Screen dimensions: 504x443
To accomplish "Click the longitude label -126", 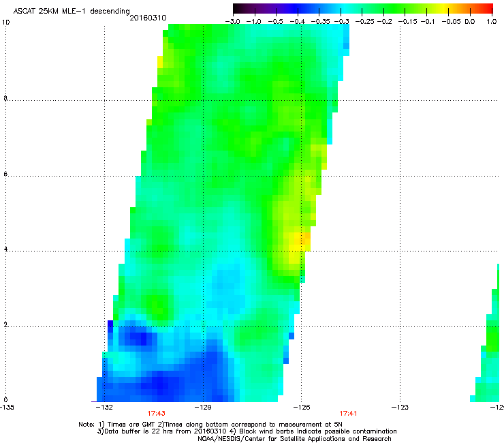I will tap(302, 408).
